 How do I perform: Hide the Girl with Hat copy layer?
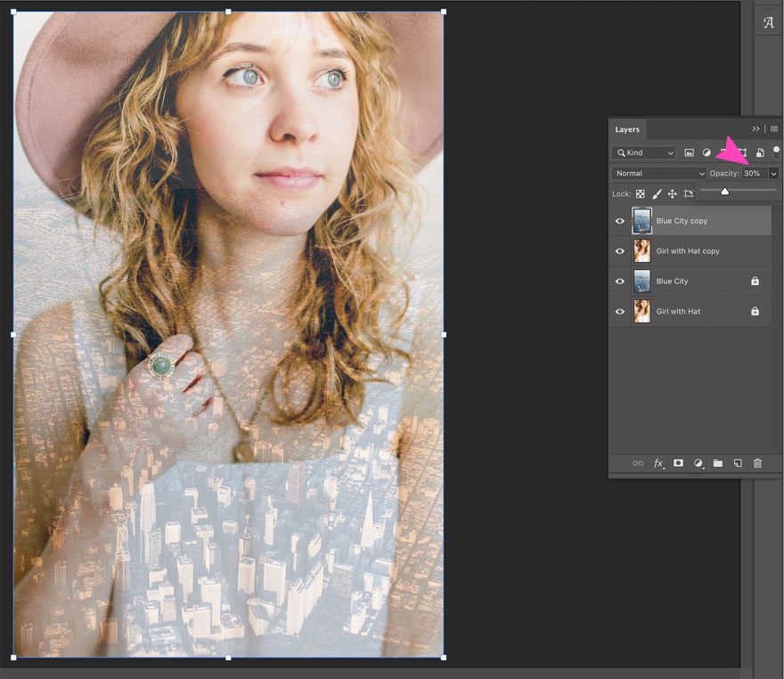tap(619, 250)
